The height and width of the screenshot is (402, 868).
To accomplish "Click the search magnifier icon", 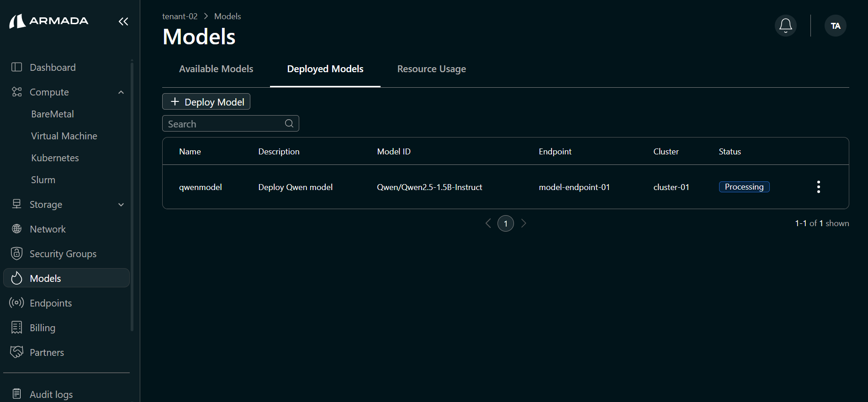I will coord(289,123).
